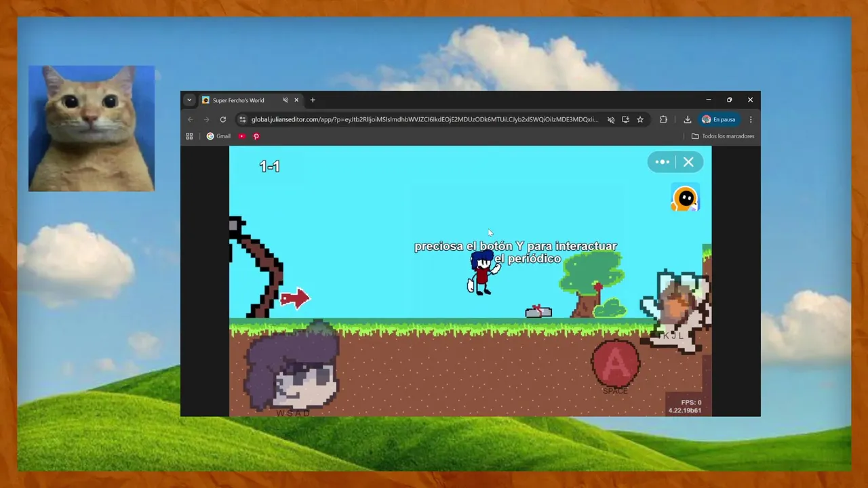Open Chrome's three-dot menu
Image resolution: width=868 pixels, height=488 pixels.
751,119
